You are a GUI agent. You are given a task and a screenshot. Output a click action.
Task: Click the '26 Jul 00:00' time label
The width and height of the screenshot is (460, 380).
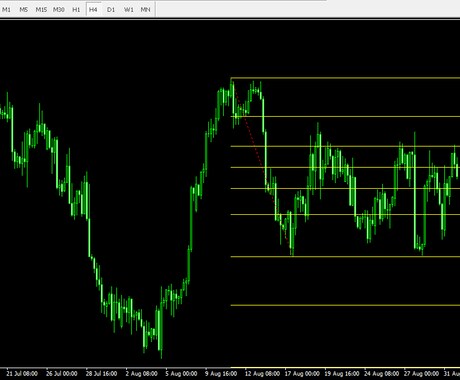click(62, 374)
